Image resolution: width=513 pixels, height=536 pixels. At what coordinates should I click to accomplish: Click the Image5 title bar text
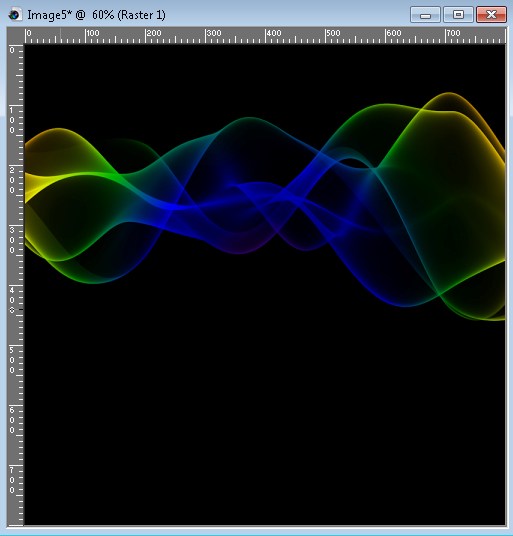[x=96, y=15]
